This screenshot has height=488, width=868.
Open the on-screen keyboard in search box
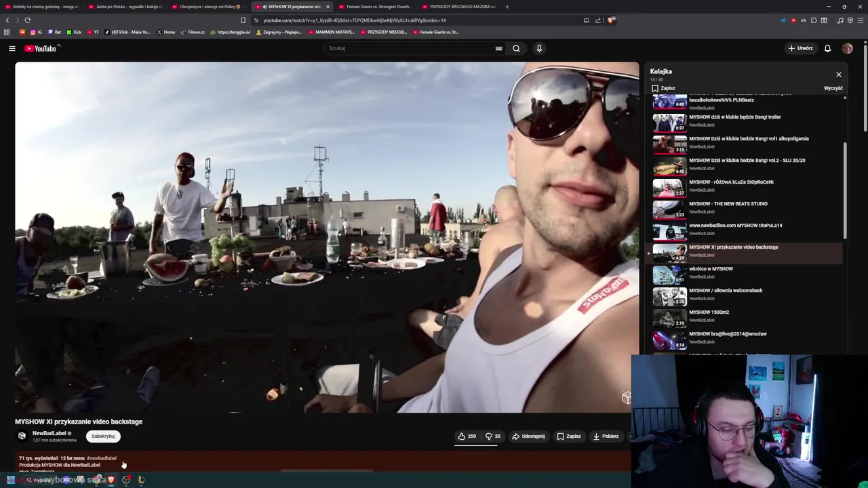point(498,48)
